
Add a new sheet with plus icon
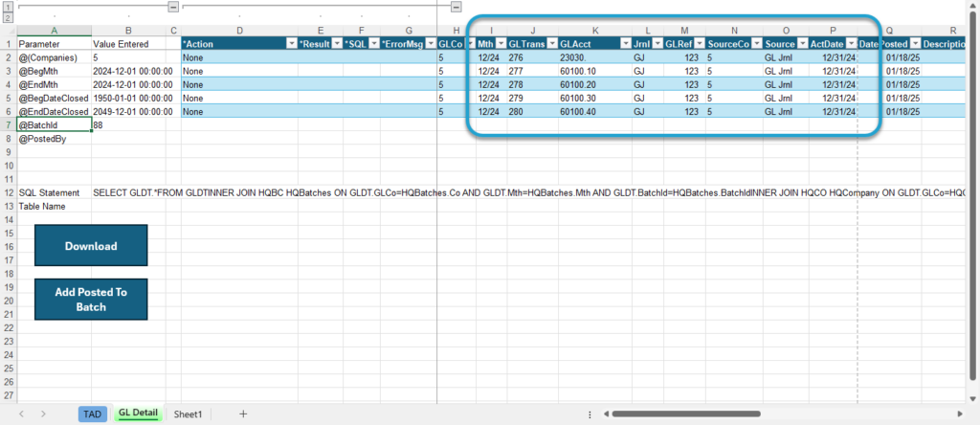[243, 414]
